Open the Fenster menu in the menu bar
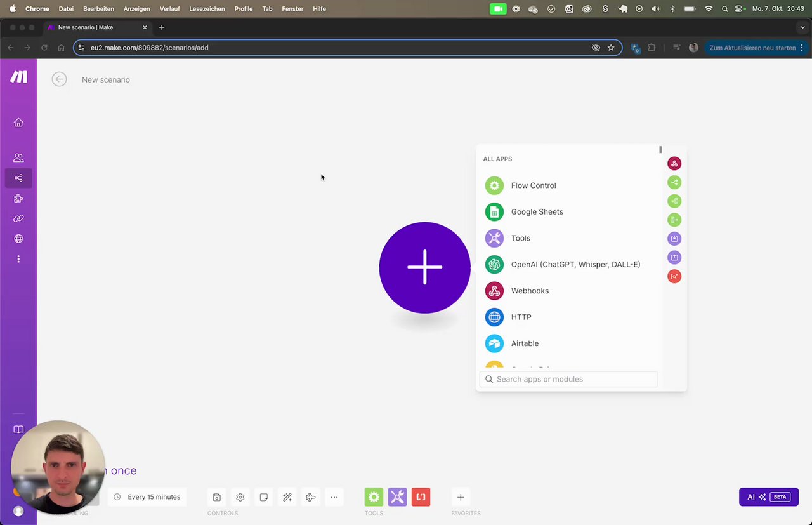This screenshot has height=525, width=812. (292, 9)
